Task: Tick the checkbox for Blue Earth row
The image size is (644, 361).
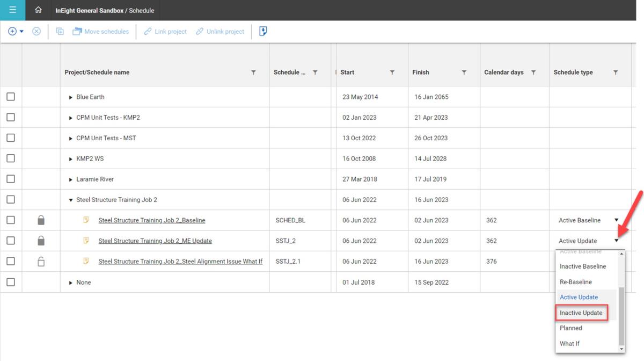Action: pyautogui.click(x=11, y=97)
